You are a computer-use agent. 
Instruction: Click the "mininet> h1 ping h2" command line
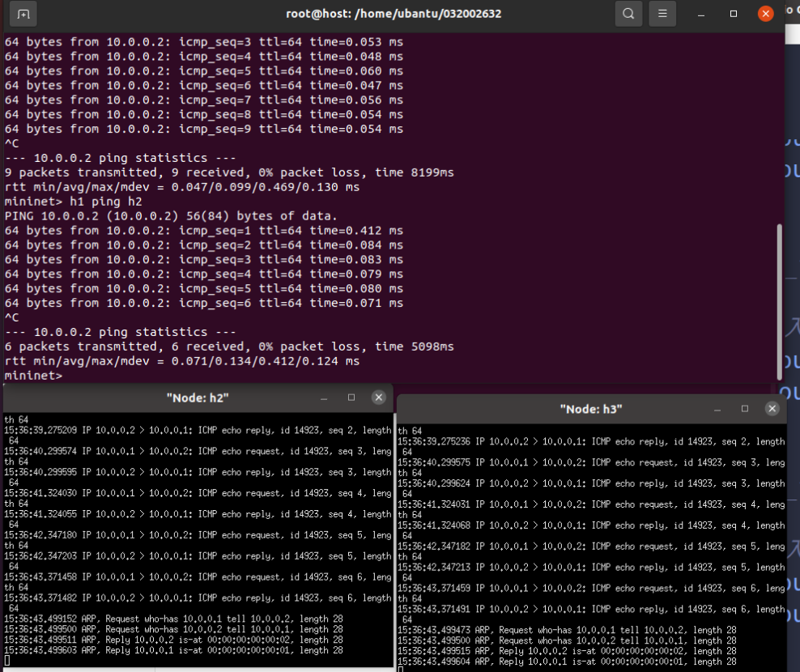point(74,202)
